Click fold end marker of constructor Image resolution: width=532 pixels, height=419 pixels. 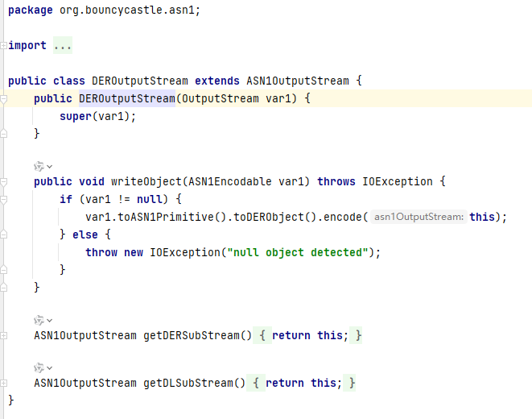coord(3,134)
